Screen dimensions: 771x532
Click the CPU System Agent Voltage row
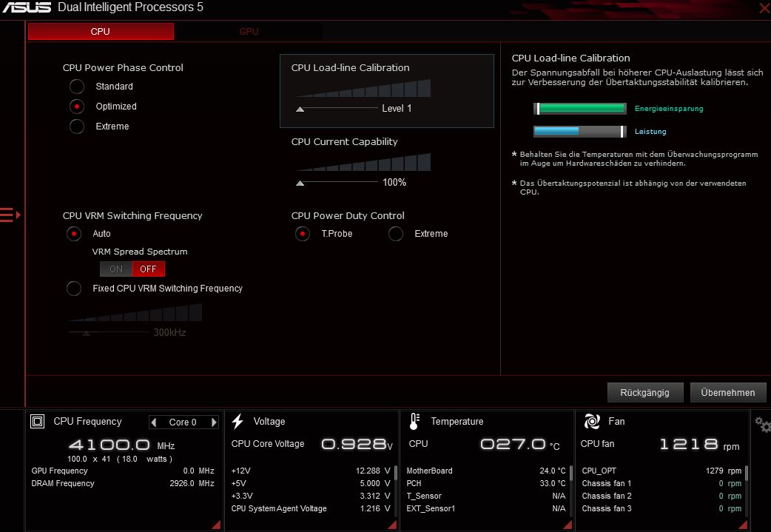tap(311, 508)
